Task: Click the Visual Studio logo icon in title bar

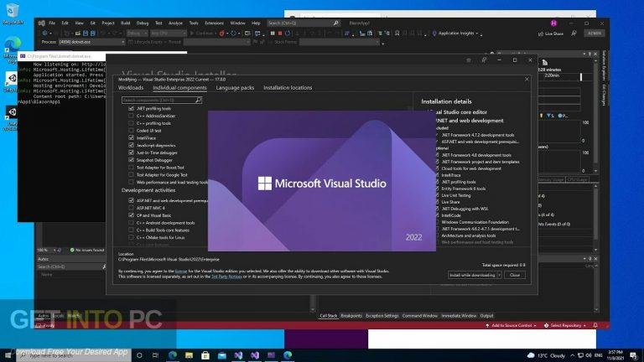Action: (41, 23)
